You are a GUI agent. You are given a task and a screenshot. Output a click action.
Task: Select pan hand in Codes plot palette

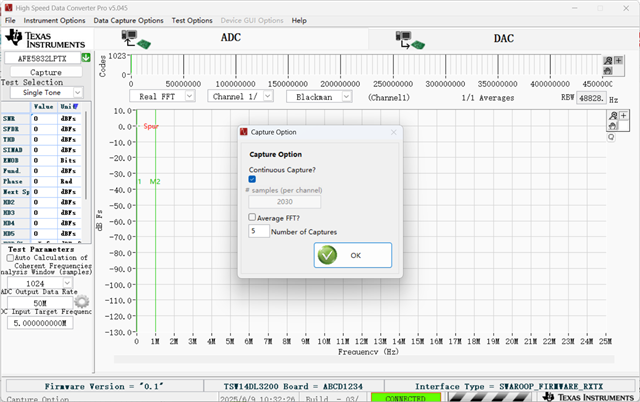[x=608, y=71]
